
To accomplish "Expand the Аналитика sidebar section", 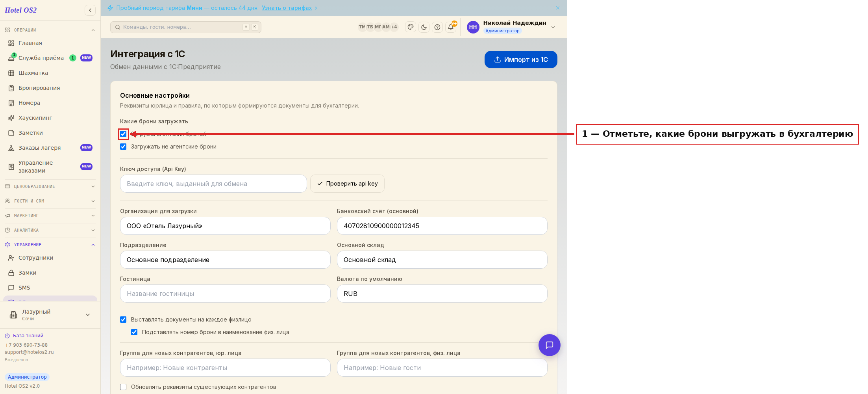I will coord(50,230).
